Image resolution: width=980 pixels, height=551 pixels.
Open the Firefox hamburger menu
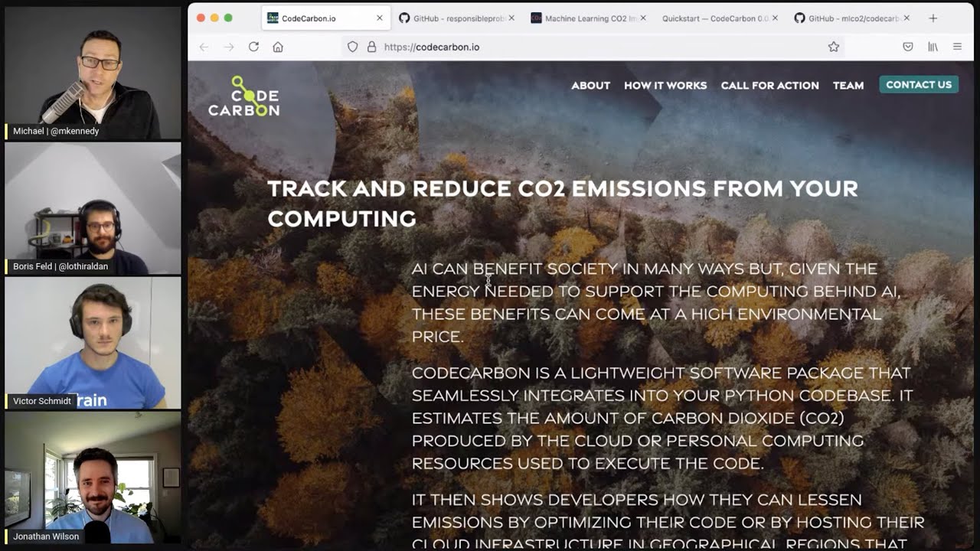point(957,47)
